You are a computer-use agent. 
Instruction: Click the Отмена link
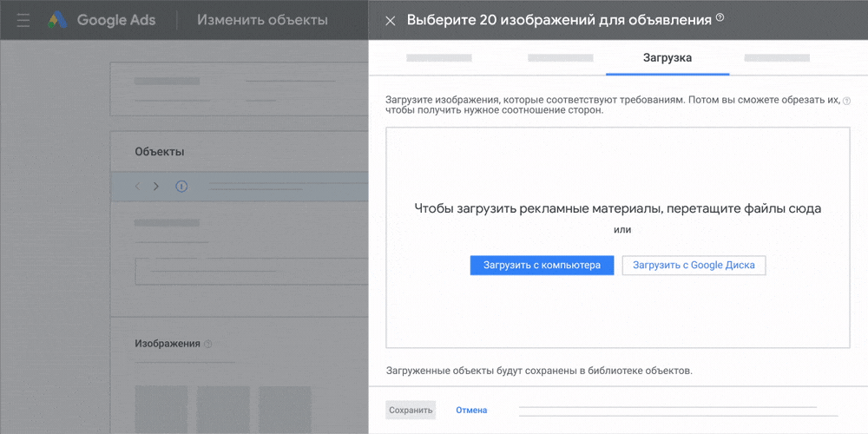coord(471,411)
